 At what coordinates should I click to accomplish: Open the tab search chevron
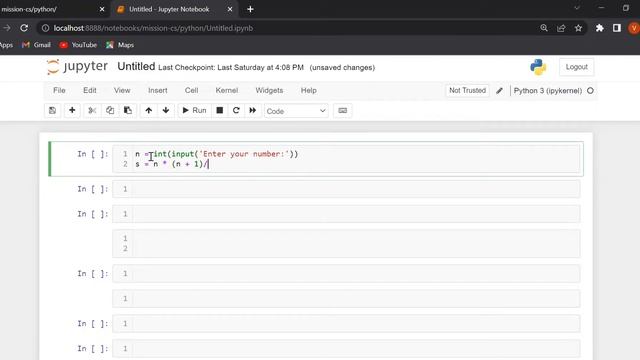[x=577, y=8]
